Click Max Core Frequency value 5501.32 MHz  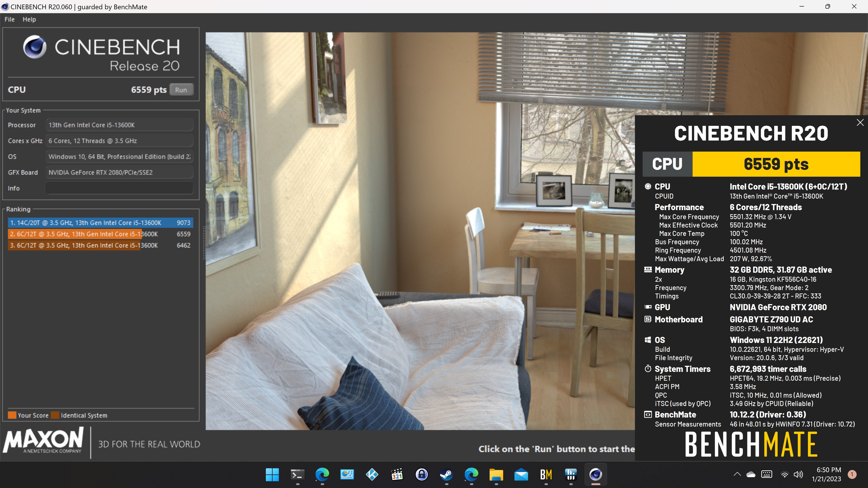[x=760, y=217]
